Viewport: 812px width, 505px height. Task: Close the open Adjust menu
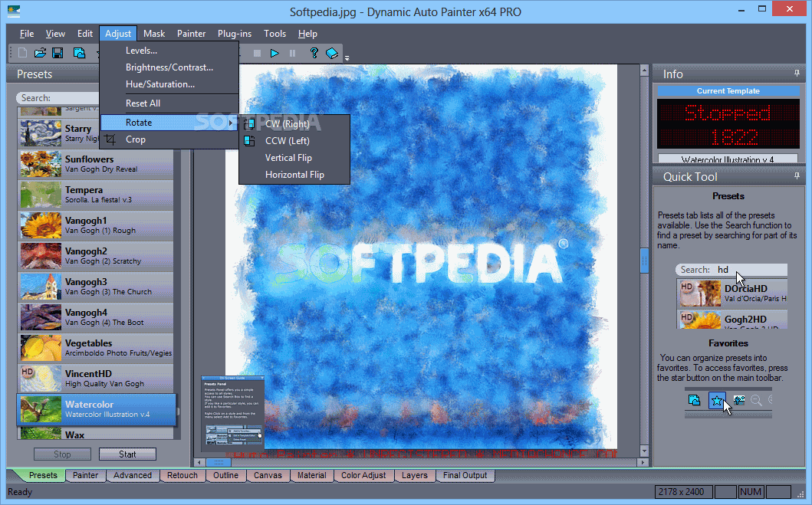[118, 34]
